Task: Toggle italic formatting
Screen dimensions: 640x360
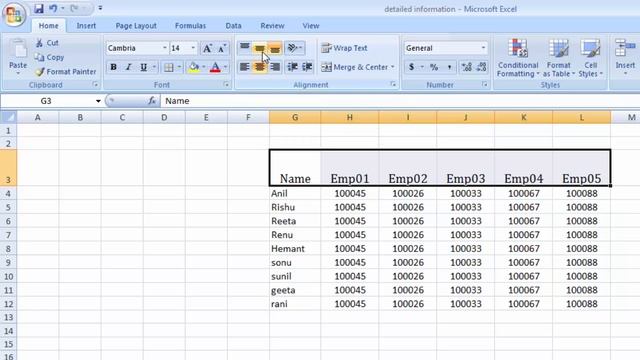Action: [x=128, y=67]
